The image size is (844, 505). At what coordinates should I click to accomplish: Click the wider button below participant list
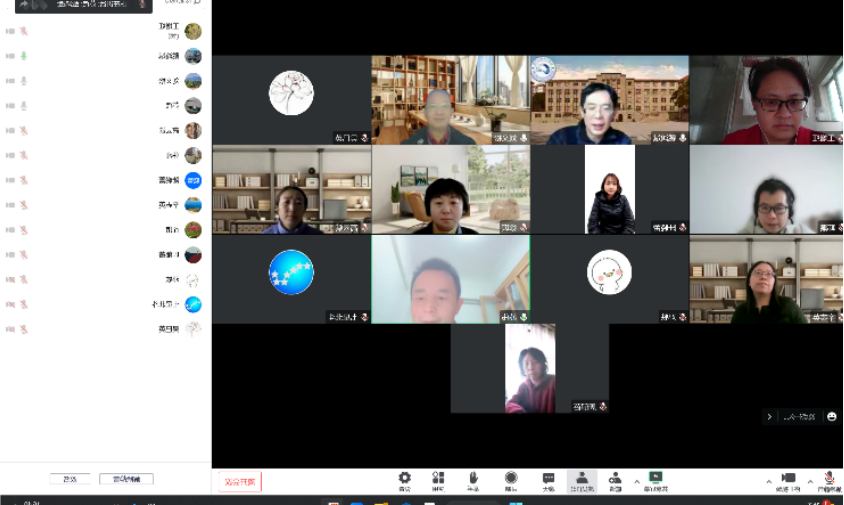tap(126, 479)
